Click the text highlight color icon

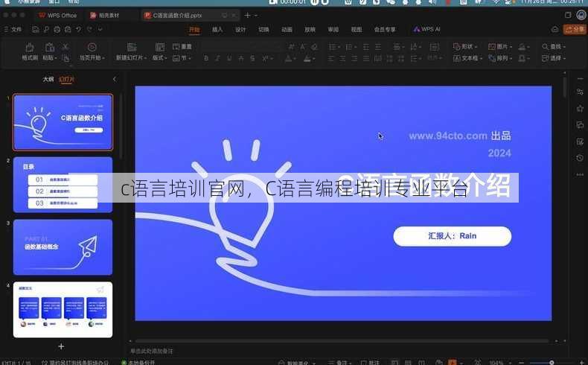(x=307, y=59)
